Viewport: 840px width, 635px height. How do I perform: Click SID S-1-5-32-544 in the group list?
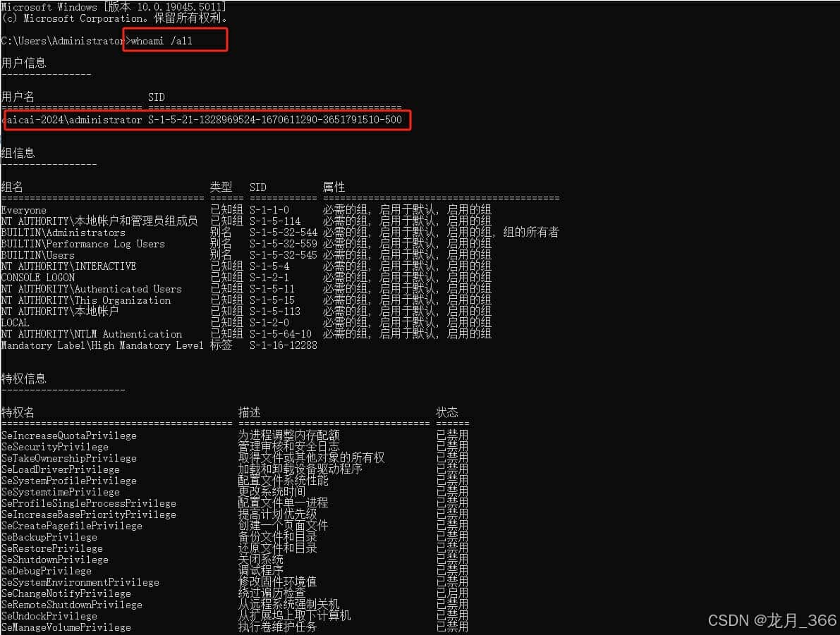coord(284,233)
